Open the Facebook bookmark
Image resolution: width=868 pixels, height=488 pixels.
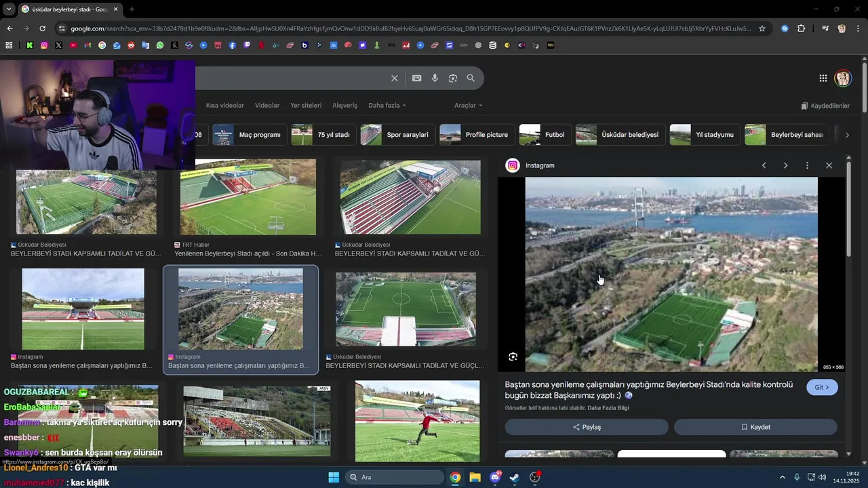tap(232, 45)
